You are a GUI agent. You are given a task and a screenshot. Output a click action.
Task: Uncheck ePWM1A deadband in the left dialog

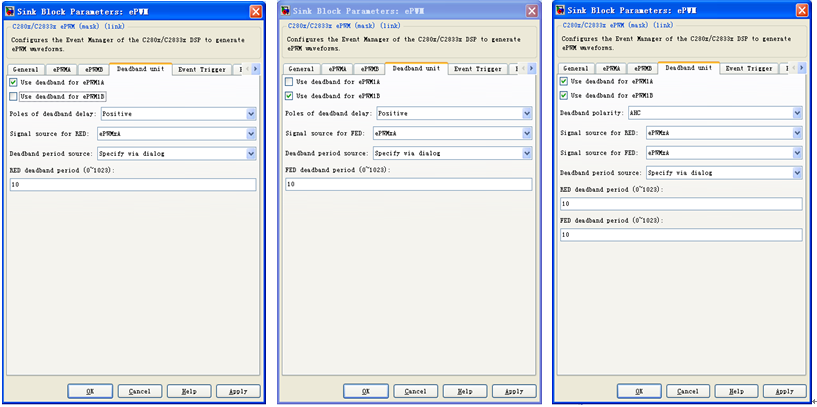[x=13, y=82]
